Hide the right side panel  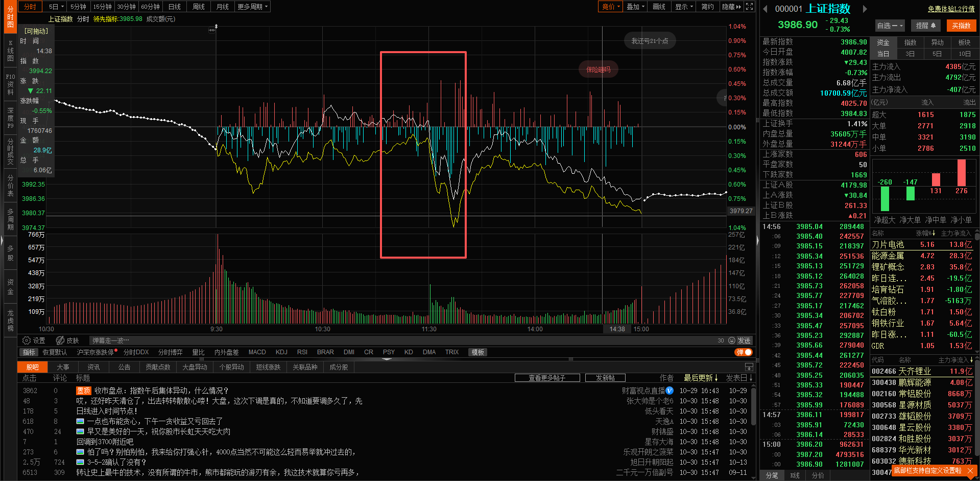point(731,7)
